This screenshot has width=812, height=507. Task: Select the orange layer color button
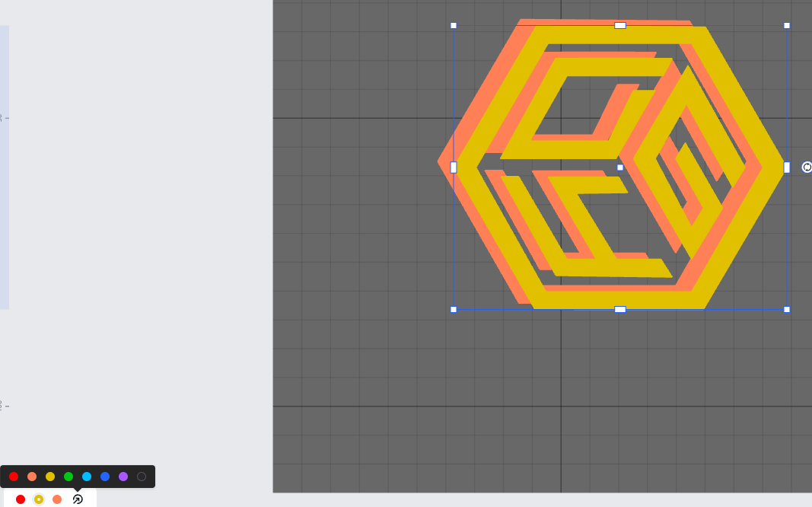click(57, 499)
